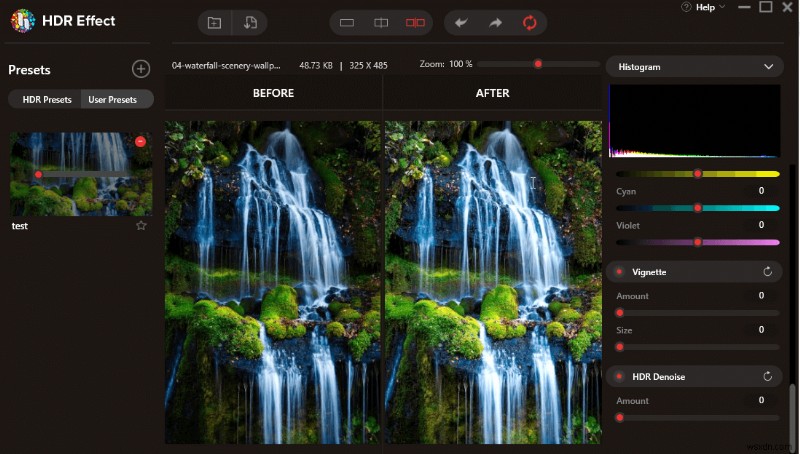Image resolution: width=800 pixels, height=454 pixels.
Task: Switch to User Presets tab
Action: [113, 99]
